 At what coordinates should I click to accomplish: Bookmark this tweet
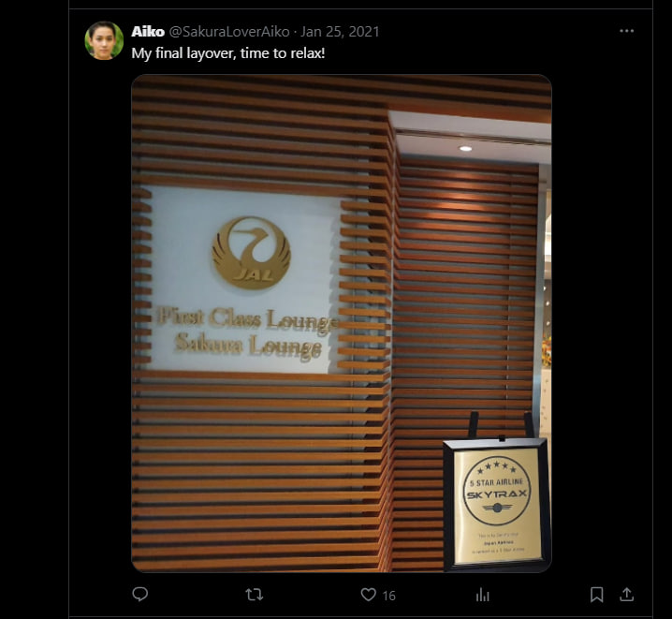click(x=596, y=595)
